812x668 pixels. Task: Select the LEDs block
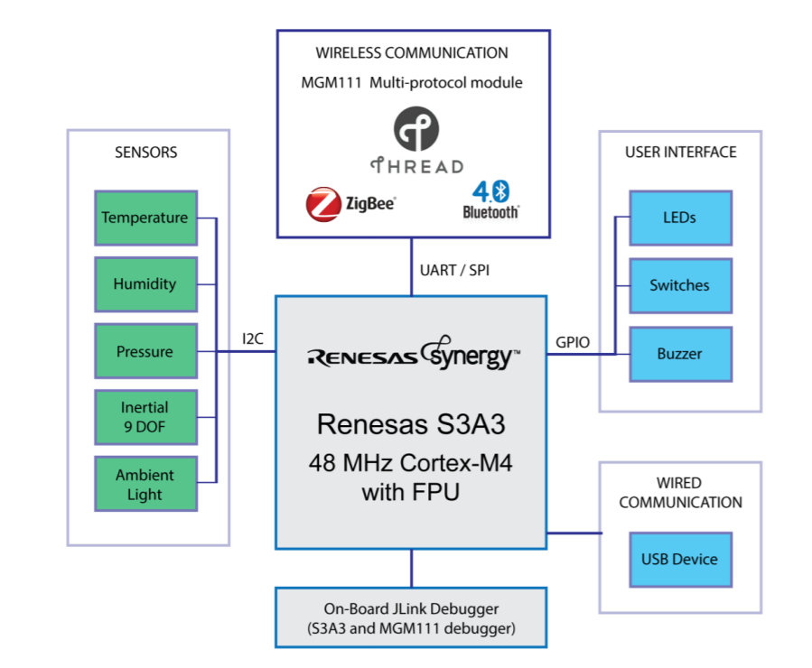(680, 218)
